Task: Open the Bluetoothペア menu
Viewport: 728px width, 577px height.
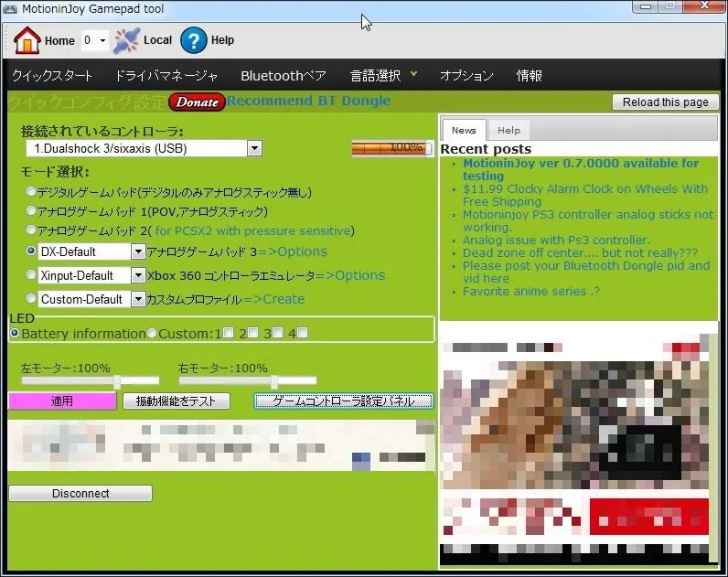Action: (x=284, y=76)
